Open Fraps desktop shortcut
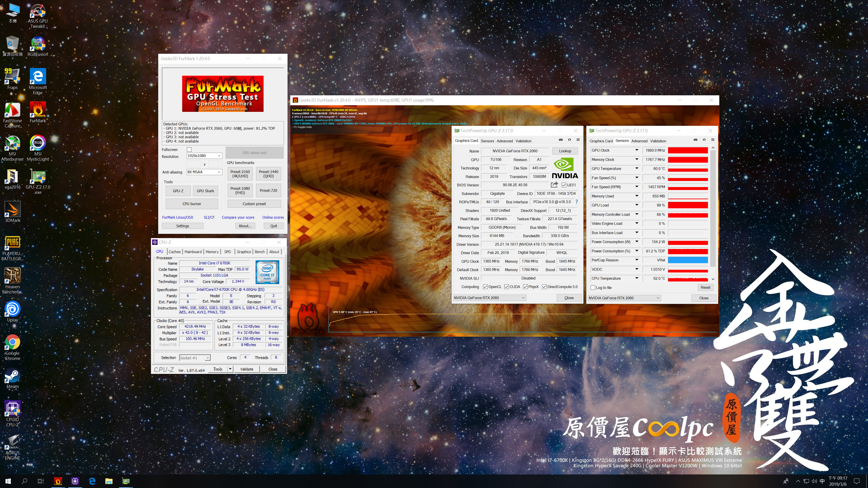The height and width of the screenshot is (488, 868). [12, 79]
